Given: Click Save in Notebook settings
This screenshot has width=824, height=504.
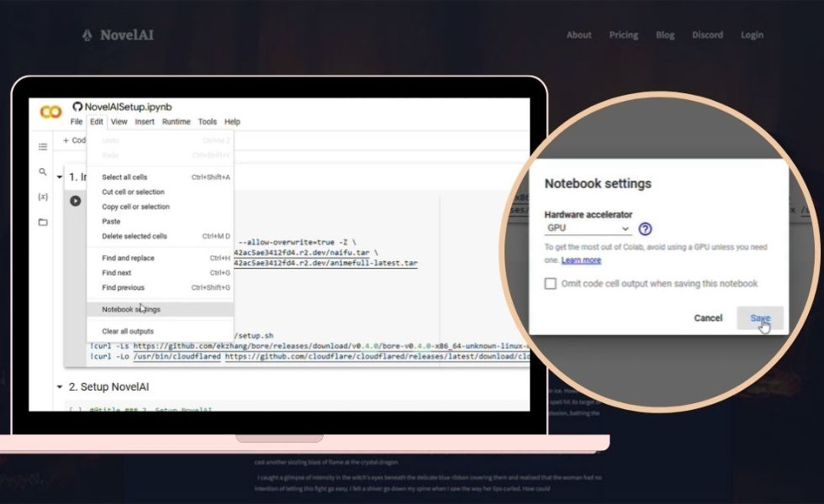Looking at the screenshot, I should click(x=760, y=318).
